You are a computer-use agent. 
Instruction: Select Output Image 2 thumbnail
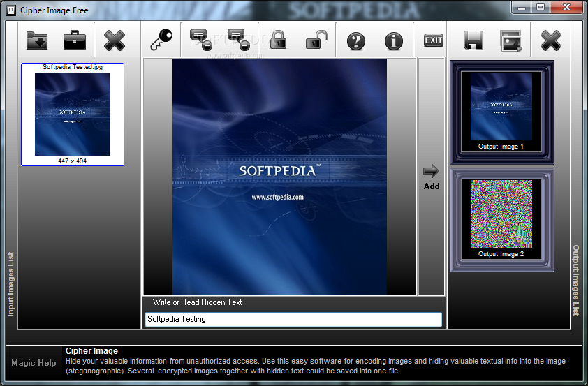click(501, 220)
